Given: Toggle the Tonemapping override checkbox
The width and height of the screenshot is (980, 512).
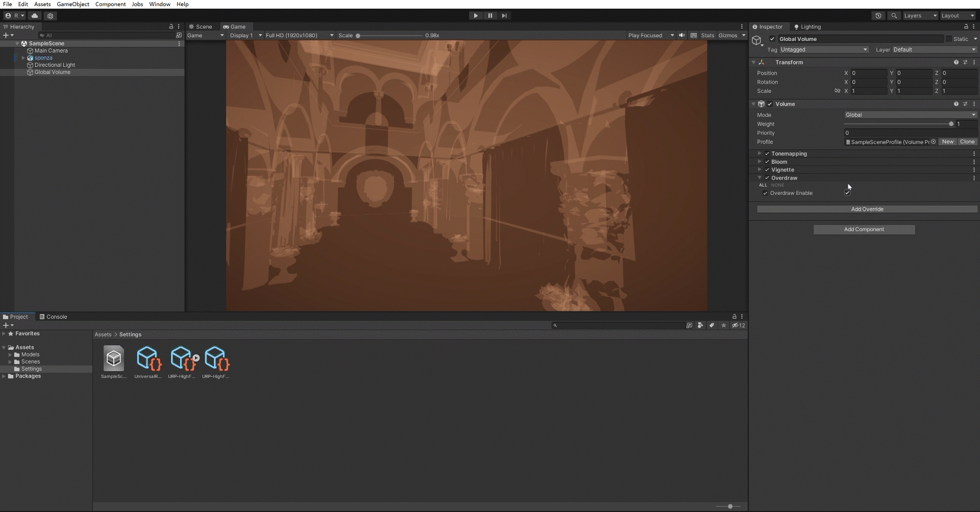Looking at the screenshot, I should click(x=767, y=153).
